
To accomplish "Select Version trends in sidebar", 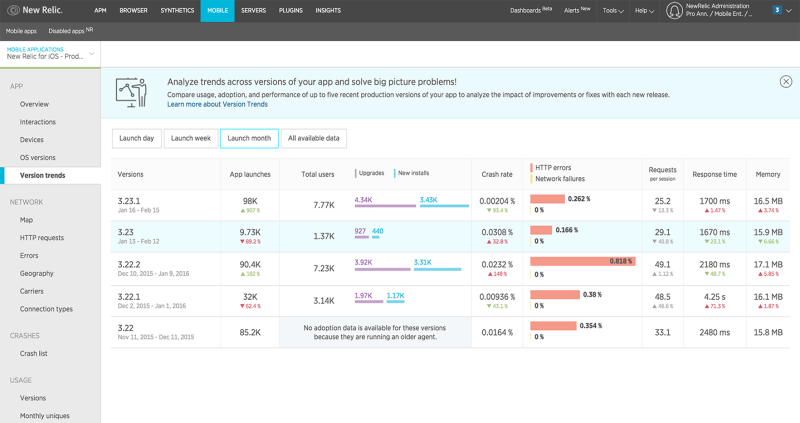I will point(50,176).
